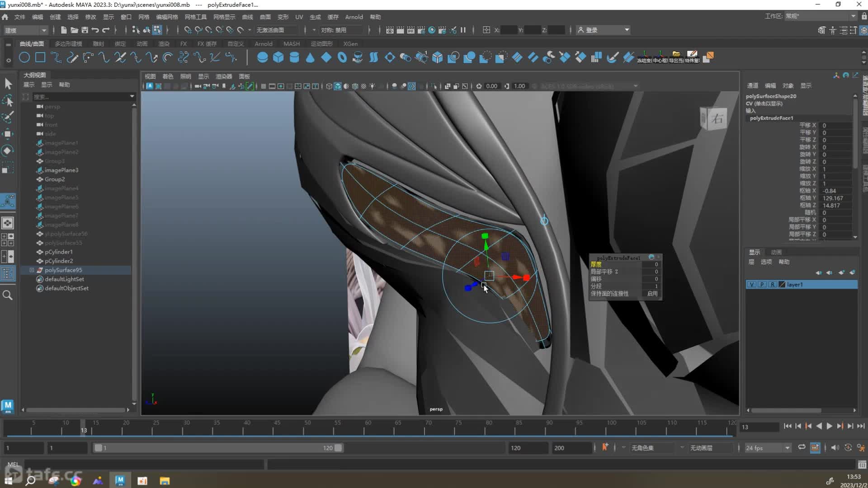Viewport: 868px width, 488px height.
Task: Click the Home icon in menu bar
Action: tap(5, 17)
